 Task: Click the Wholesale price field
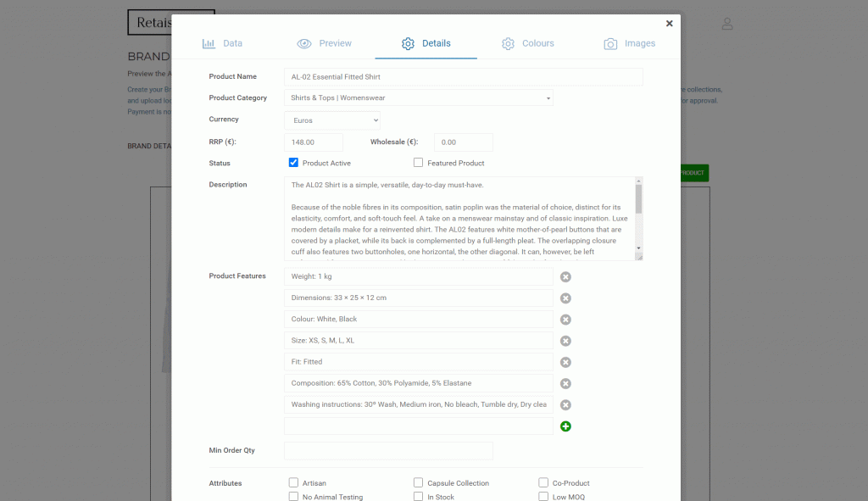(464, 142)
